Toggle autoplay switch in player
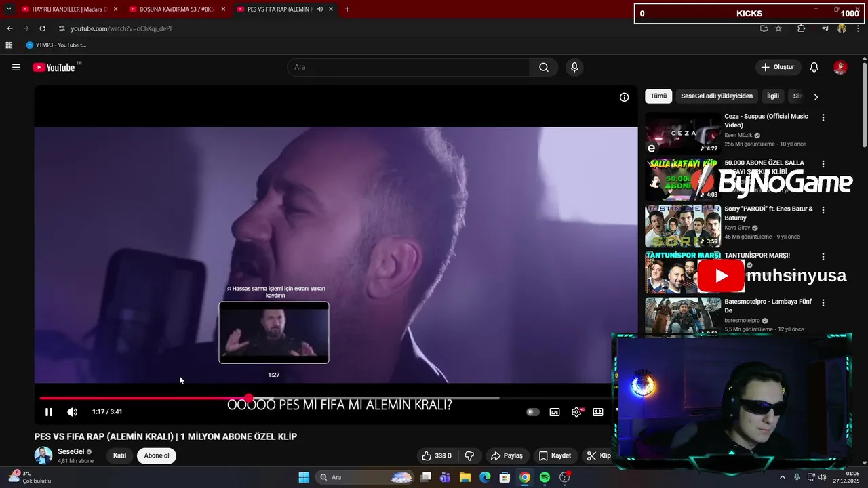This screenshot has height=488, width=868. (533, 412)
